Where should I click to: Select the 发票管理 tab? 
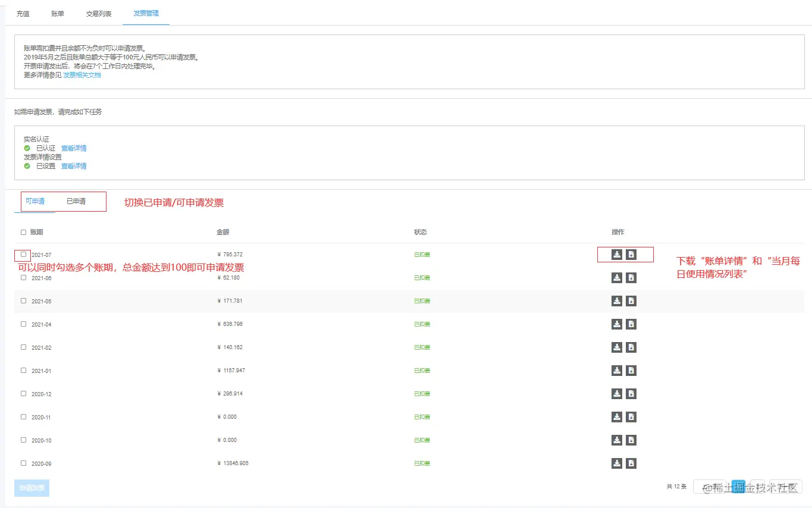(146, 13)
